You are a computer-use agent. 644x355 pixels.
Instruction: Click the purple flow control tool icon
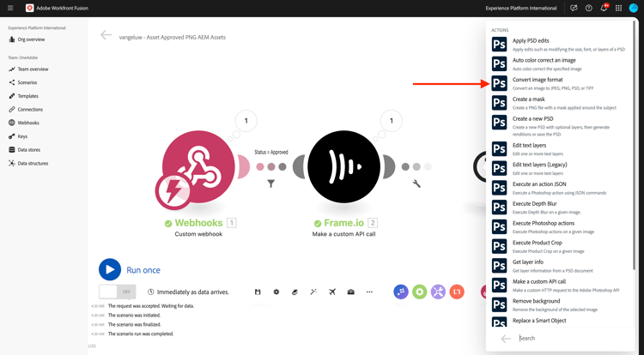click(x=401, y=292)
